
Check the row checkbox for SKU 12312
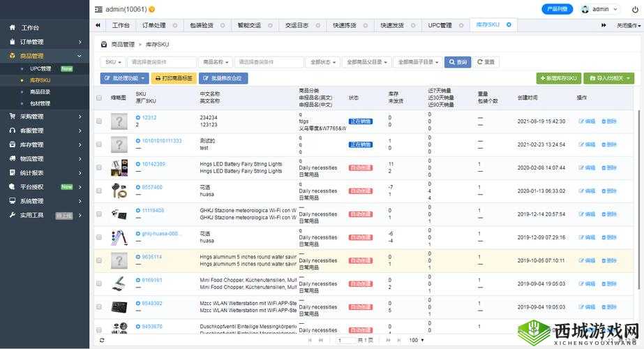pos(99,121)
